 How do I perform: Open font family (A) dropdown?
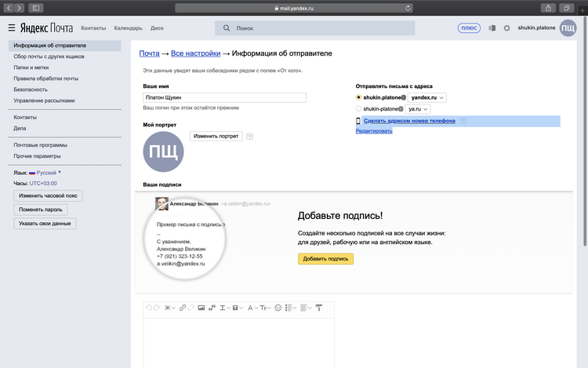tap(252, 308)
